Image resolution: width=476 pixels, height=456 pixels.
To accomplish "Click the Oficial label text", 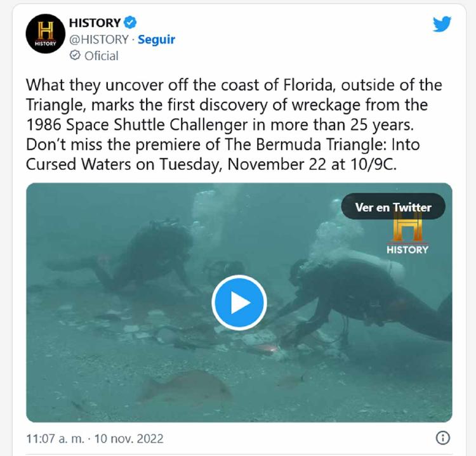I will coord(102,56).
